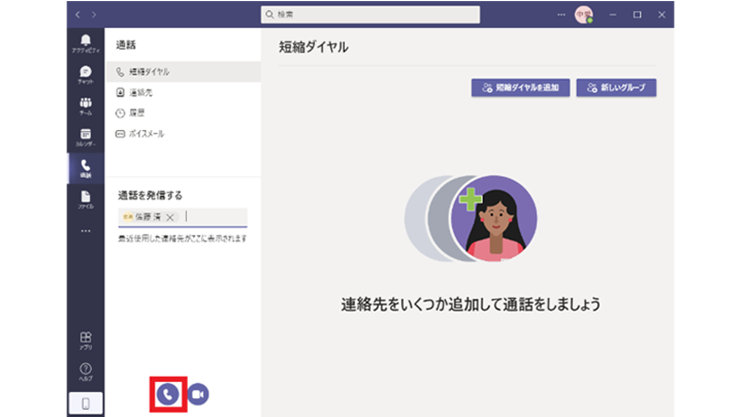
Task: Open the Activity bell icon
Action: click(85, 43)
